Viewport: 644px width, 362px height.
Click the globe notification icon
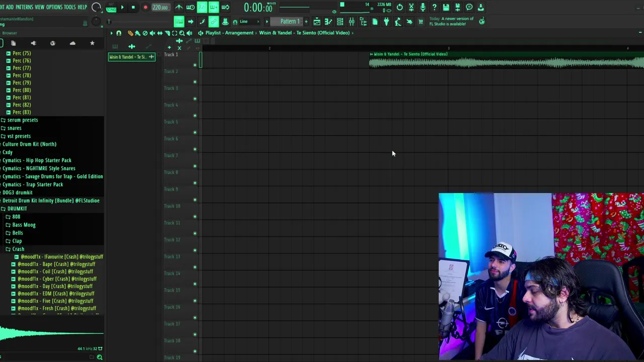482,21
